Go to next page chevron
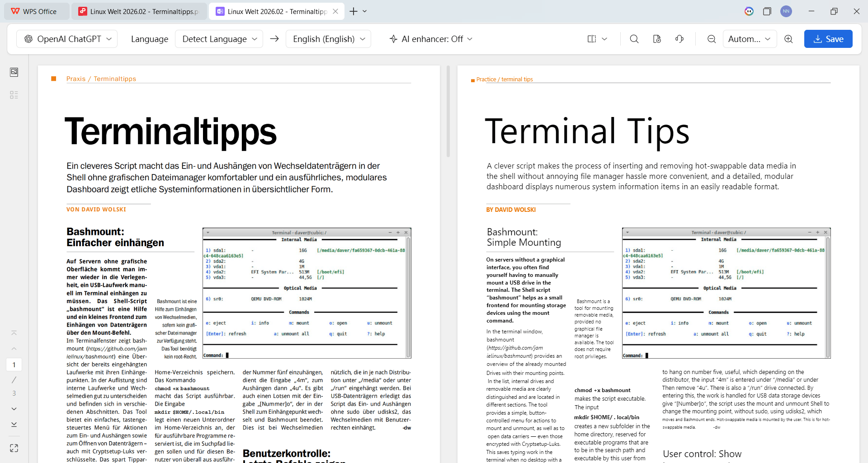Image resolution: width=868 pixels, height=463 pixels. (14, 409)
